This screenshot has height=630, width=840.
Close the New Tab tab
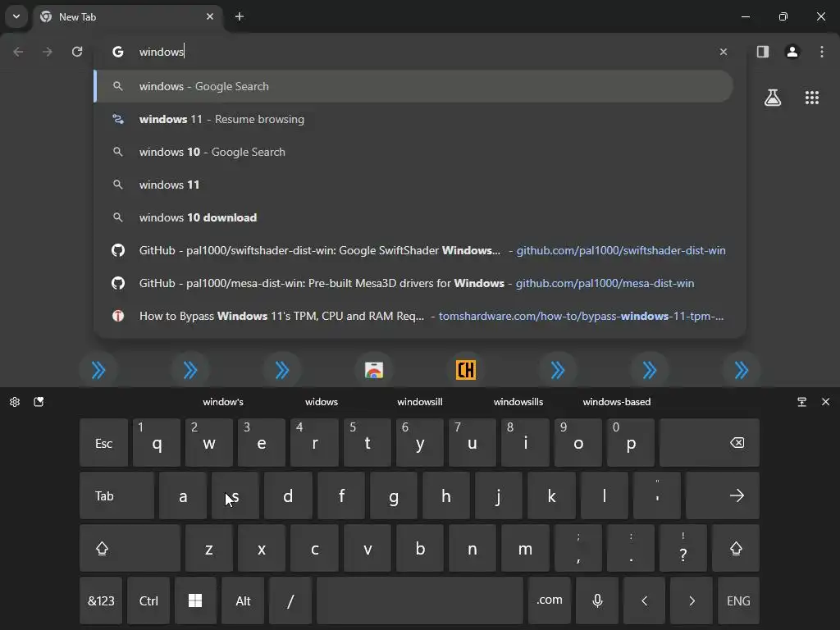(x=210, y=16)
